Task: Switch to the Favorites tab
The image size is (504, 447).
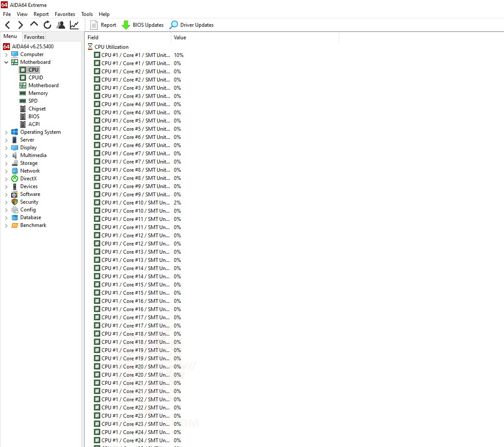Action: click(x=34, y=37)
